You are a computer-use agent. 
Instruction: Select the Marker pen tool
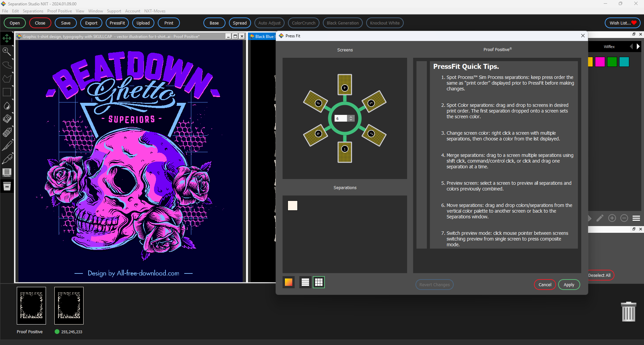click(7, 159)
